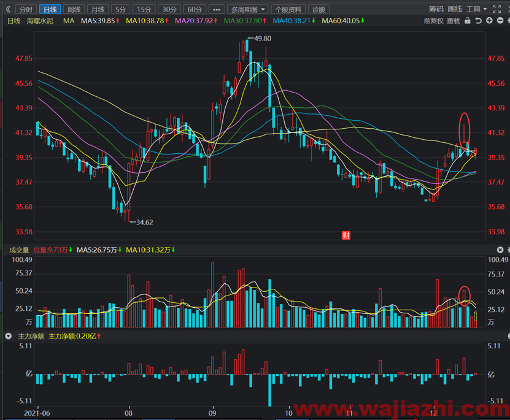Collapse the panel with the double-left chevron
Image resolution: width=510 pixels, height=420 pixels.
pos(8,9)
